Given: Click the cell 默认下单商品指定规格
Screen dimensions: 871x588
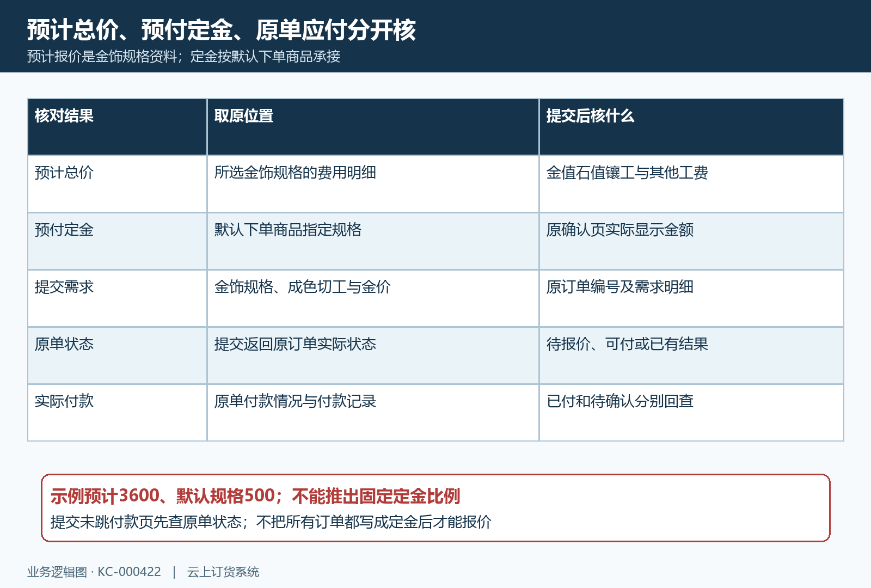Looking at the screenshot, I should pos(373,241).
